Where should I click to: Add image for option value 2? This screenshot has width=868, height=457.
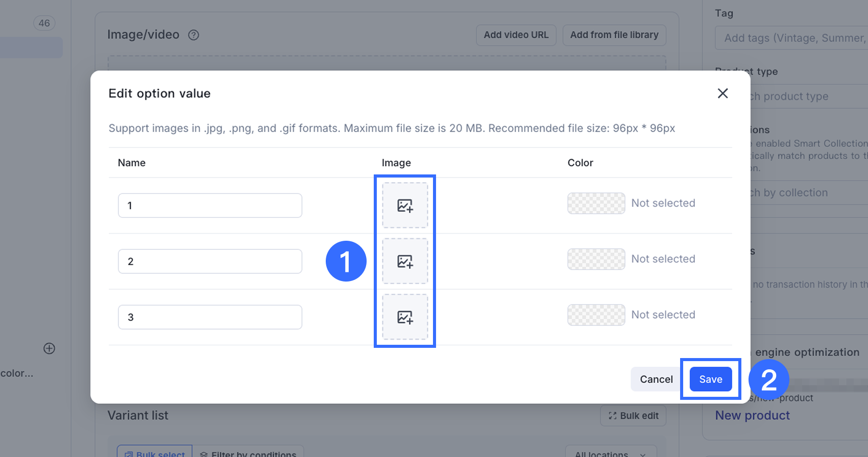(x=405, y=261)
